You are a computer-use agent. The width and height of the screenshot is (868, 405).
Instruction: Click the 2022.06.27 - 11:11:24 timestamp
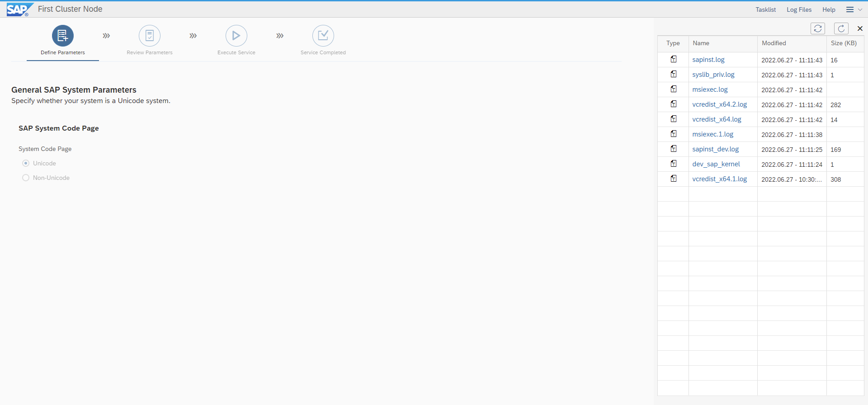pyautogui.click(x=792, y=165)
